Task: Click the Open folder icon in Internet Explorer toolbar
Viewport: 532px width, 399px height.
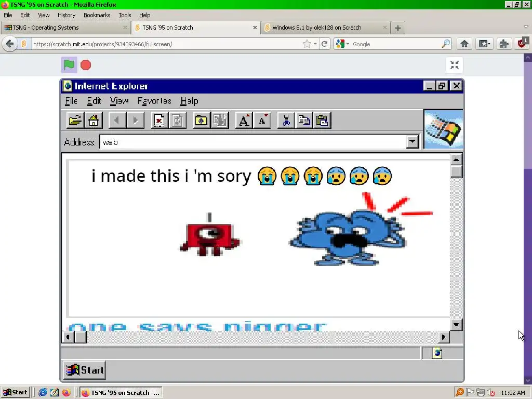Action: [x=75, y=120]
